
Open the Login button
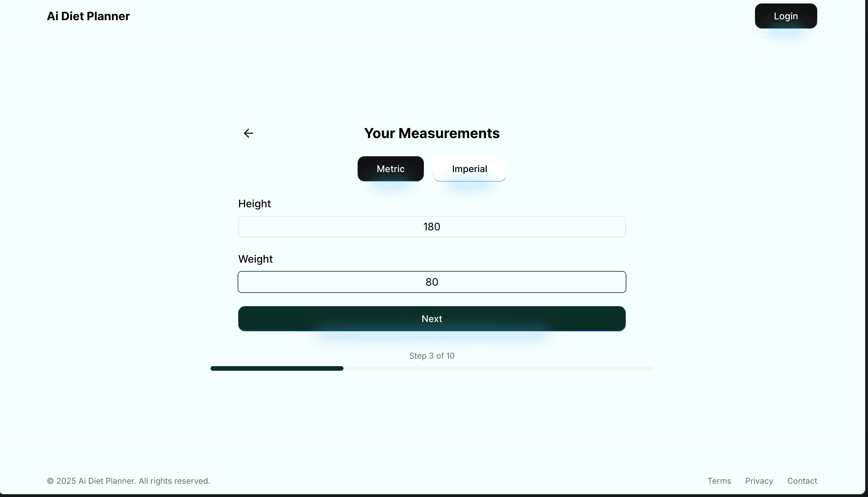(786, 16)
